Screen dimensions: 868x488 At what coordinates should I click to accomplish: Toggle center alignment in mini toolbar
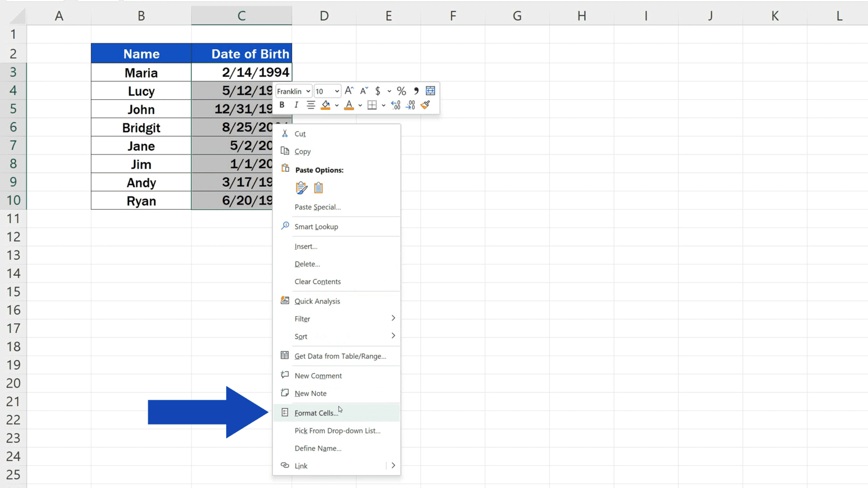pos(311,105)
